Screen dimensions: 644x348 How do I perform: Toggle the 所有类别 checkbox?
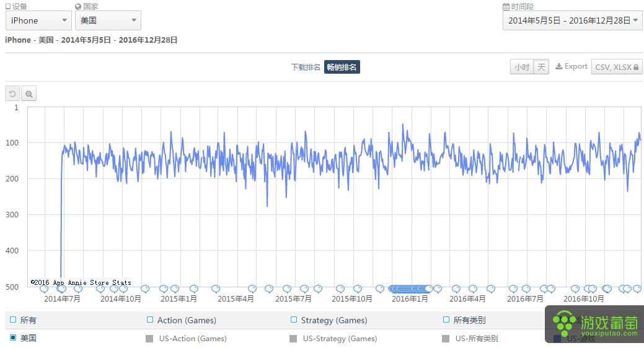[x=446, y=320]
